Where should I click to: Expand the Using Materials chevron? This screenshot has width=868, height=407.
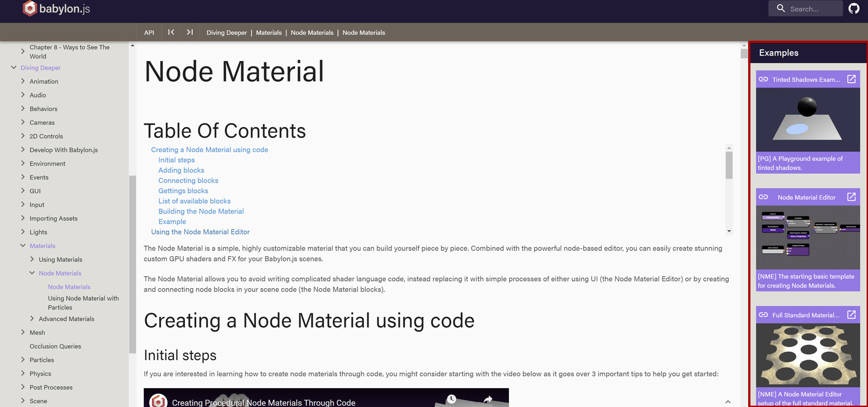coord(32,259)
